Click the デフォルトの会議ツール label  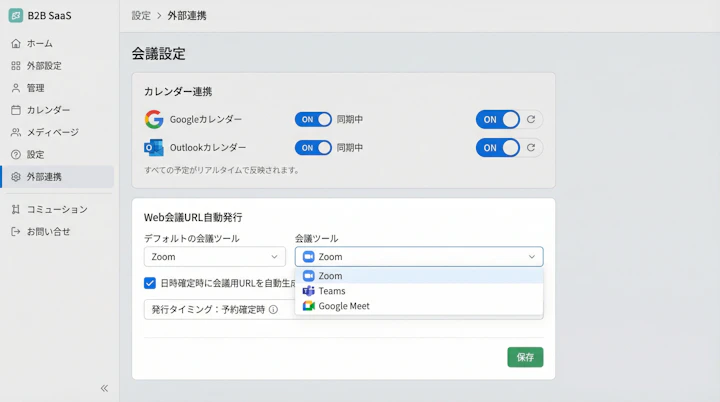point(191,238)
